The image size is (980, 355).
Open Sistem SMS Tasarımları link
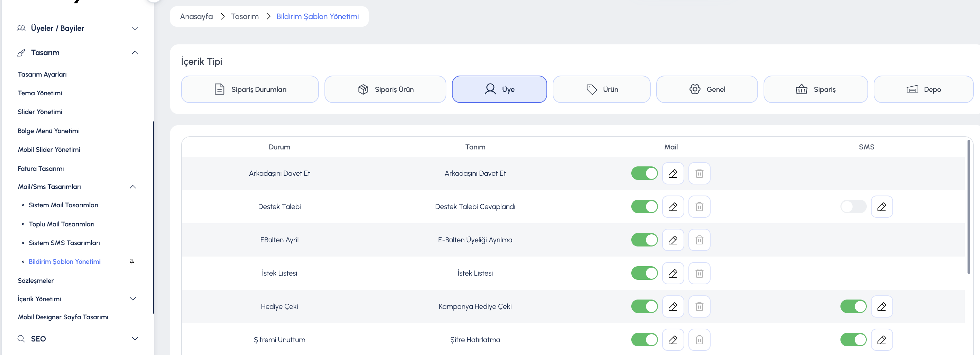pyautogui.click(x=64, y=243)
